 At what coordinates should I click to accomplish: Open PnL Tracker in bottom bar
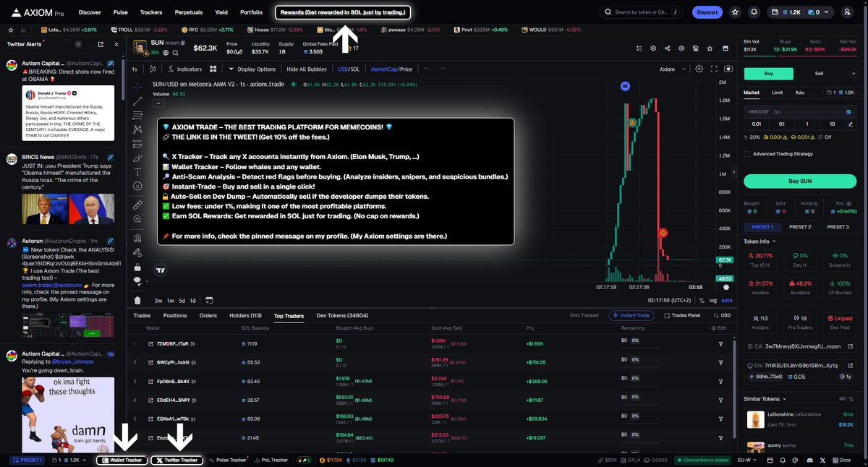pos(271,460)
